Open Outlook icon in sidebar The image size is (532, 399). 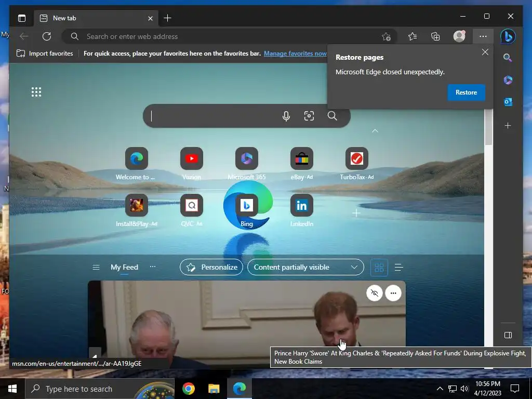click(x=508, y=102)
